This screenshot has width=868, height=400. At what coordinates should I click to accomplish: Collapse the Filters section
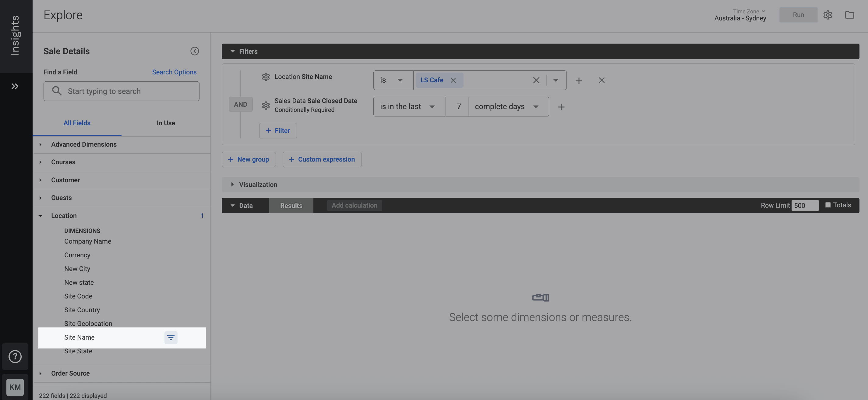click(232, 51)
